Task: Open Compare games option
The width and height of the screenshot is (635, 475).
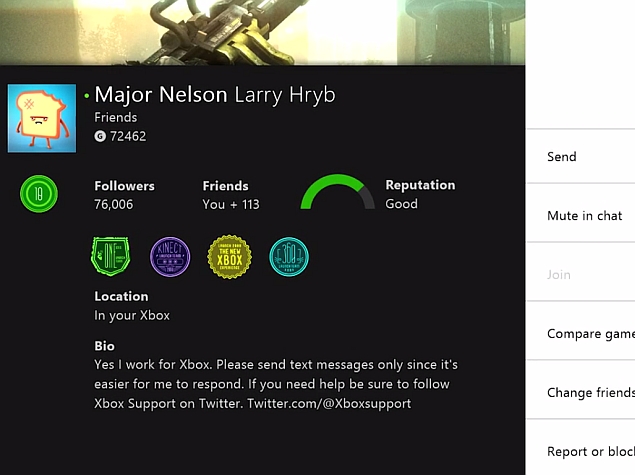Action: 580,334
